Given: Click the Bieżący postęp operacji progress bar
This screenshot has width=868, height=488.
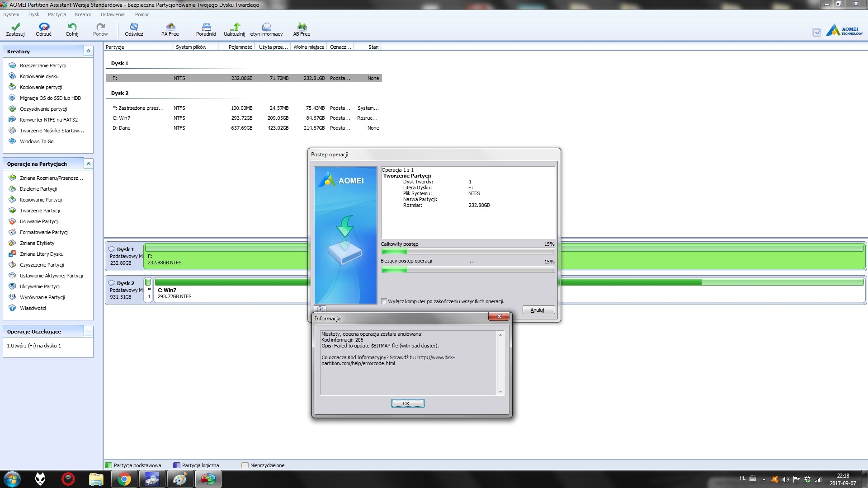Looking at the screenshot, I should pos(468,270).
